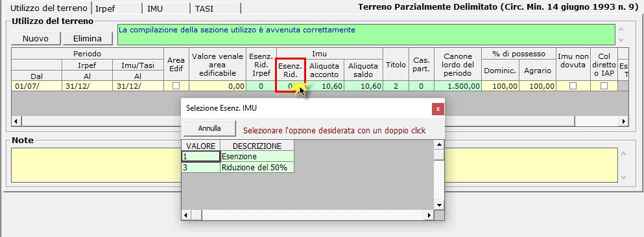Viewport: 644px width, 237px height.
Task: Click value cell 3 in the dialog
Action: coord(201,167)
